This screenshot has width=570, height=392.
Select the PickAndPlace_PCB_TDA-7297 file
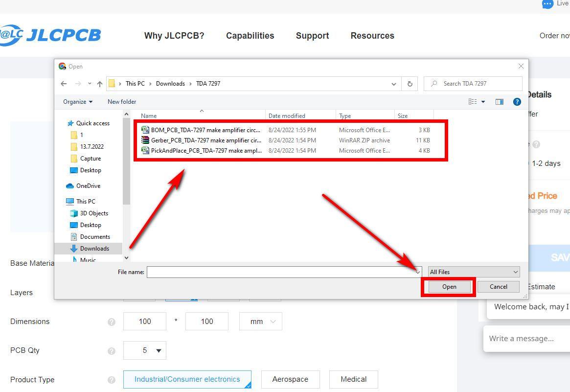pyautogui.click(x=286, y=151)
